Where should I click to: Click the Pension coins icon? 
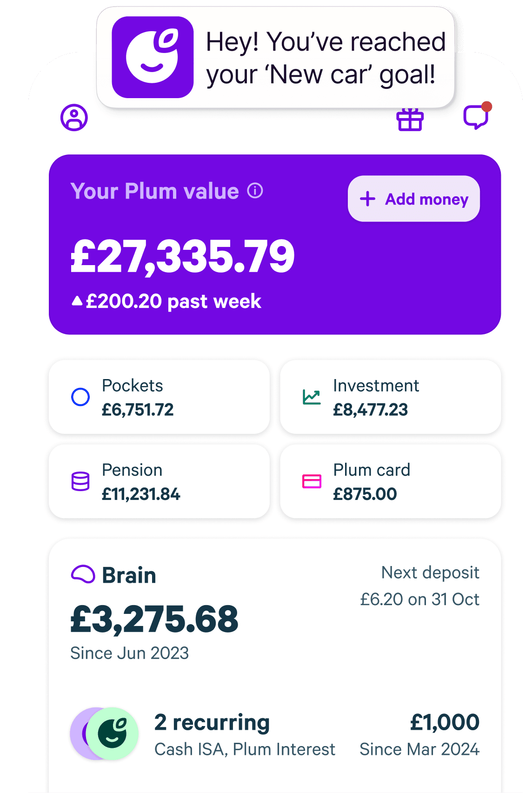[x=80, y=481]
